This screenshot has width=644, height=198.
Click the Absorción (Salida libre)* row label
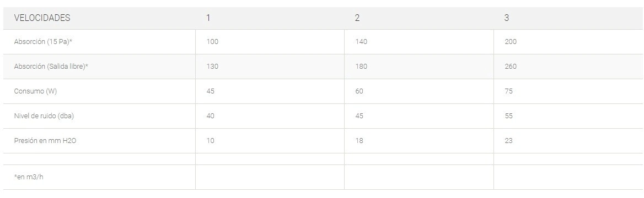tap(51, 67)
